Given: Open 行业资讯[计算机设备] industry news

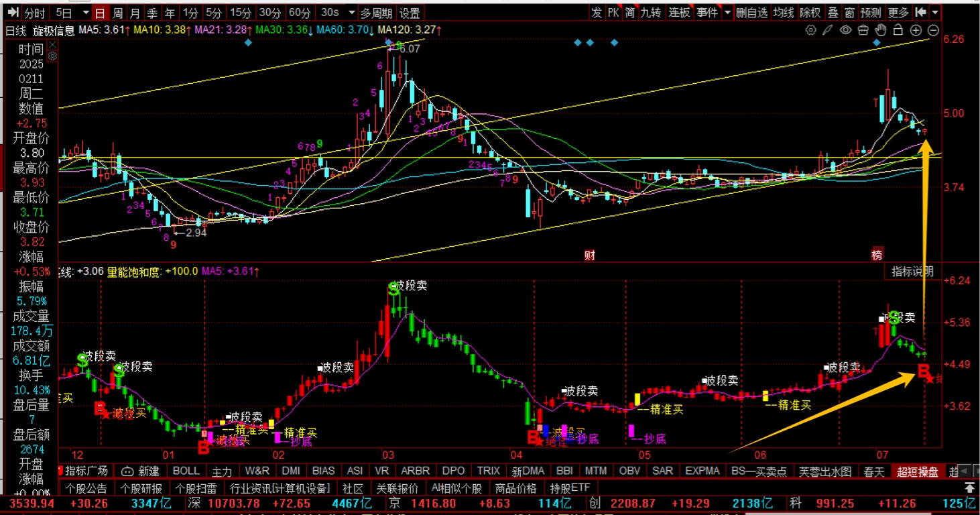Looking at the screenshot, I should pos(280,488).
